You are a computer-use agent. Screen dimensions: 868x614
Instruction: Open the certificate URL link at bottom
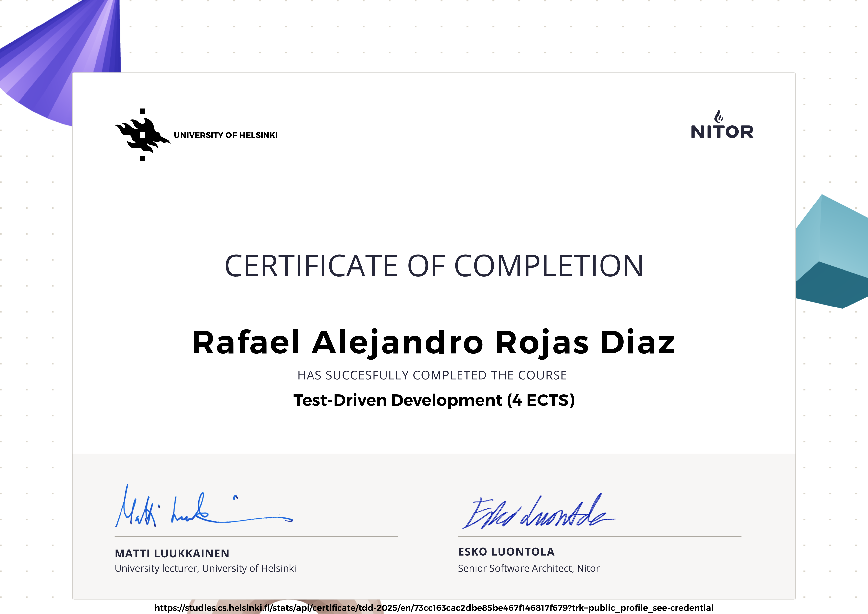point(434,608)
